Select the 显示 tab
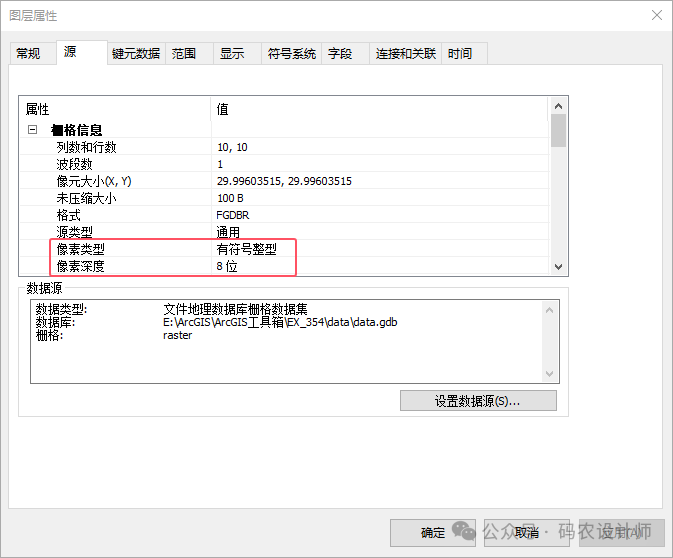 click(232, 54)
